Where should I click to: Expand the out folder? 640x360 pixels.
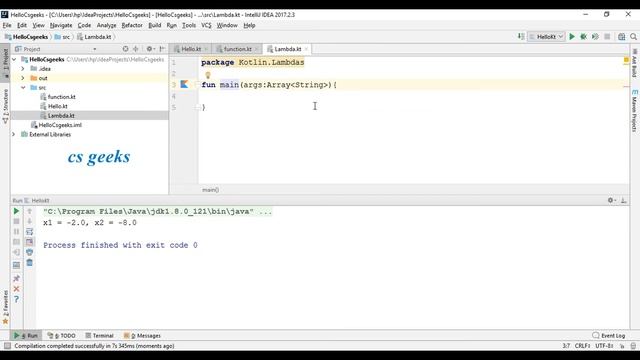click(23, 78)
